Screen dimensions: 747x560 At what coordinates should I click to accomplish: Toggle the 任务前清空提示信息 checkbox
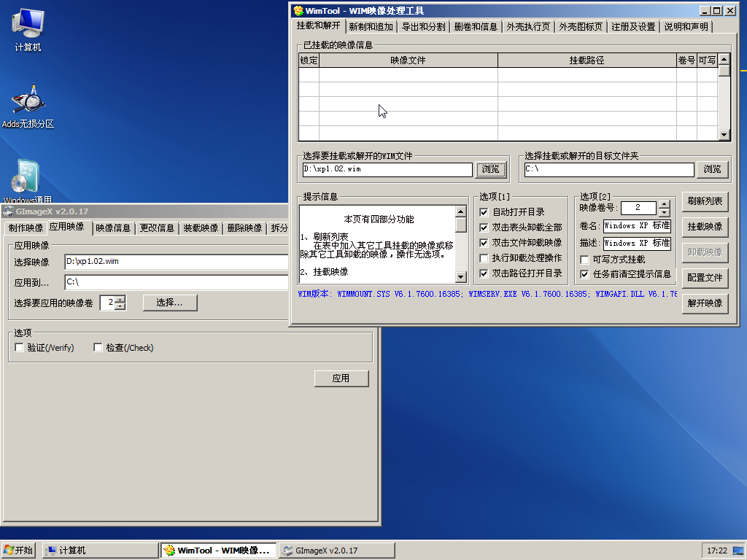point(584,274)
